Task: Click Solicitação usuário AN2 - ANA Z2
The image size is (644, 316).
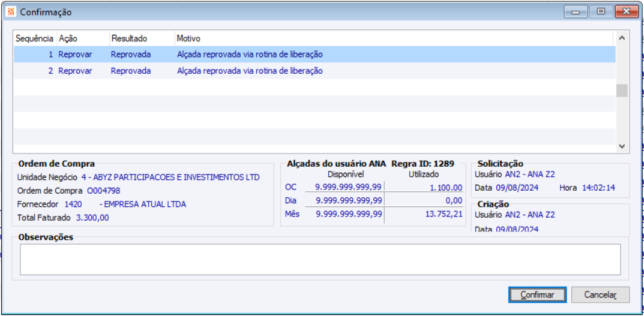Action: point(530,174)
